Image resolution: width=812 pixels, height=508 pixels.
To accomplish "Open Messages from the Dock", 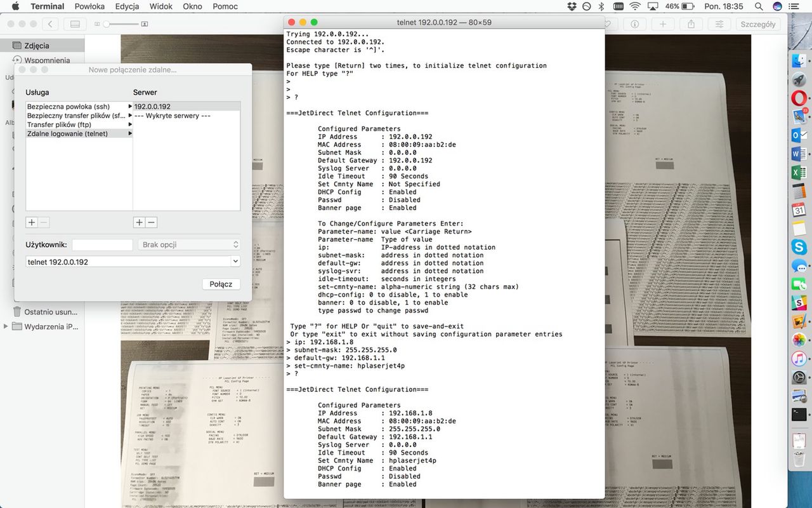I will coord(799,266).
